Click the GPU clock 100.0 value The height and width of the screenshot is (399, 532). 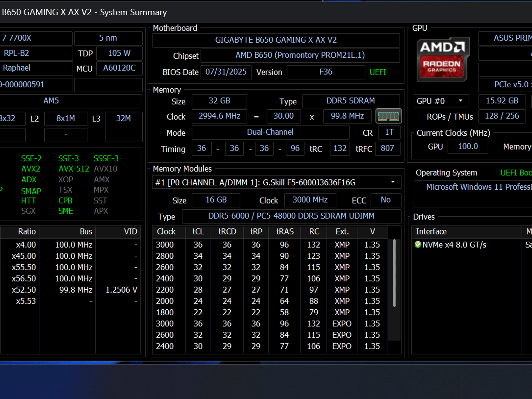468,147
